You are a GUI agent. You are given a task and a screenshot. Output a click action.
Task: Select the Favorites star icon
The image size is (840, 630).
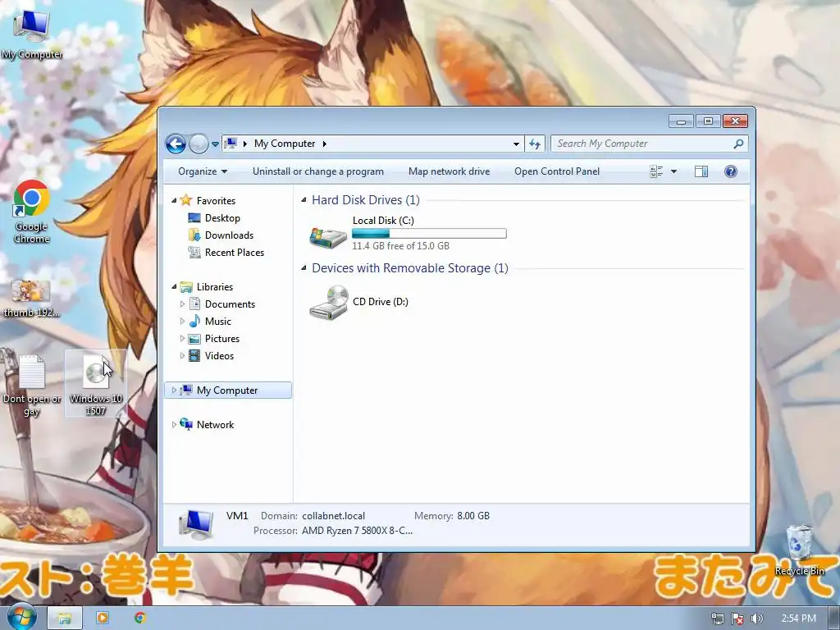(186, 200)
